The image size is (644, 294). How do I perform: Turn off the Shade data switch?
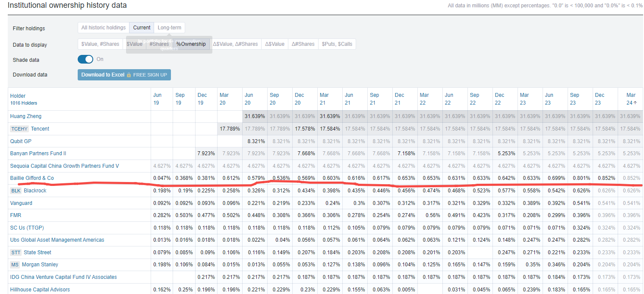tap(85, 60)
